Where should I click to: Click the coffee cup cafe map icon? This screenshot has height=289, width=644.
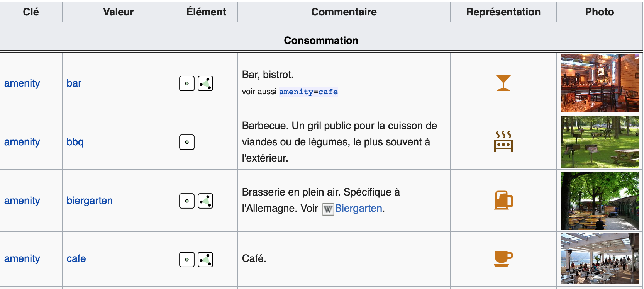point(503,258)
